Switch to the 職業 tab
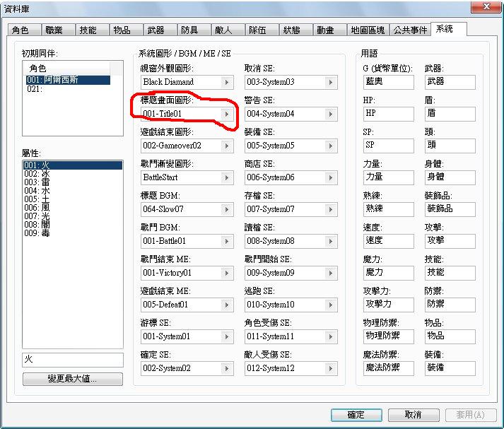Screen dimensions: 504x429 point(58,30)
